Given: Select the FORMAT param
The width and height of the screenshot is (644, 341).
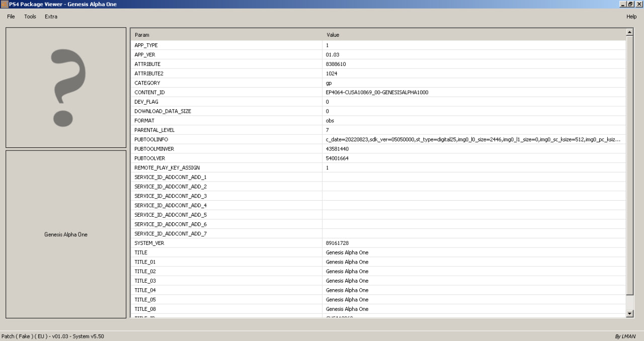Looking at the screenshot, I should coord(226,121).
